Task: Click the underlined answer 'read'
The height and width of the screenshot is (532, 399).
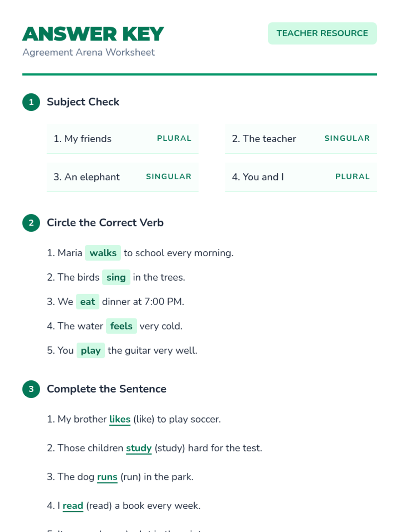Action: click(x=73, y=506)
